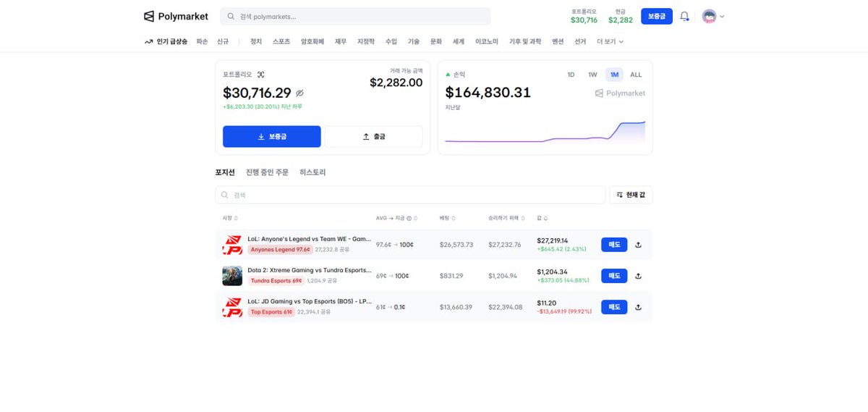Open the 멘션 category
This screenshot has width=868, height=412.
(x=558, y=42)
